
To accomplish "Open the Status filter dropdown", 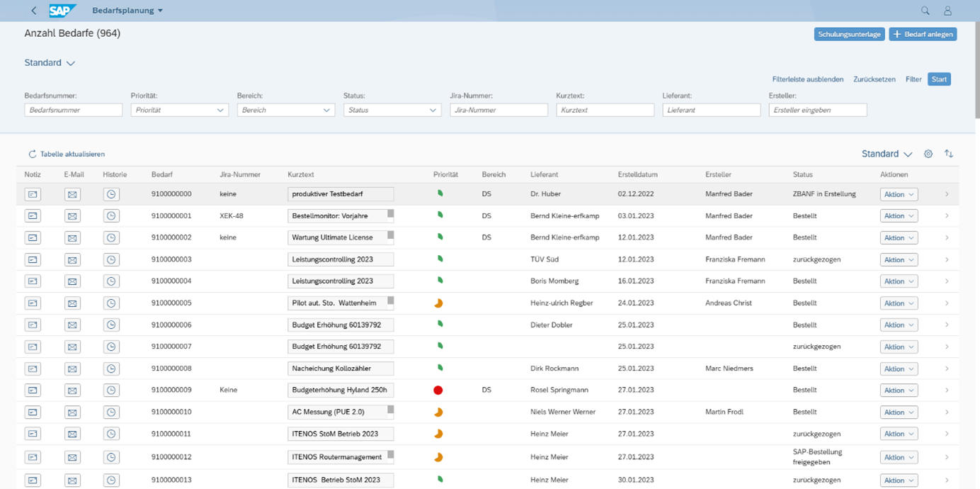I will (433, 111).
